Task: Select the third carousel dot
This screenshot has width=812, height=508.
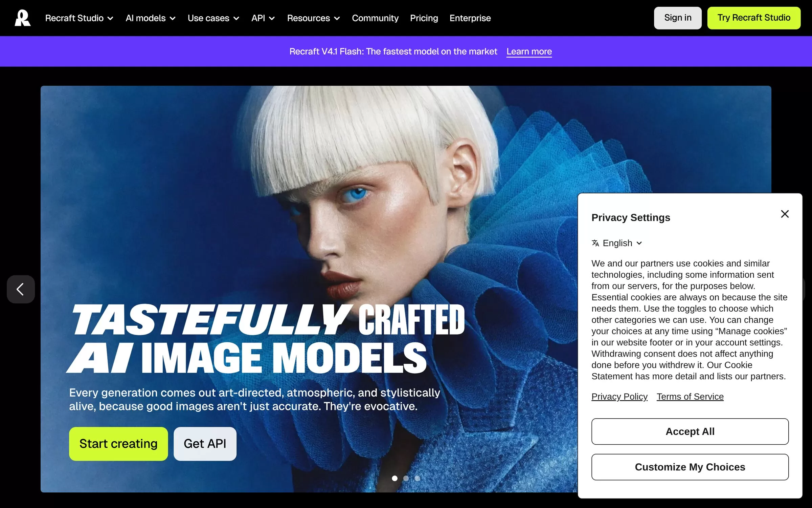Action: [x=417, y=478]
